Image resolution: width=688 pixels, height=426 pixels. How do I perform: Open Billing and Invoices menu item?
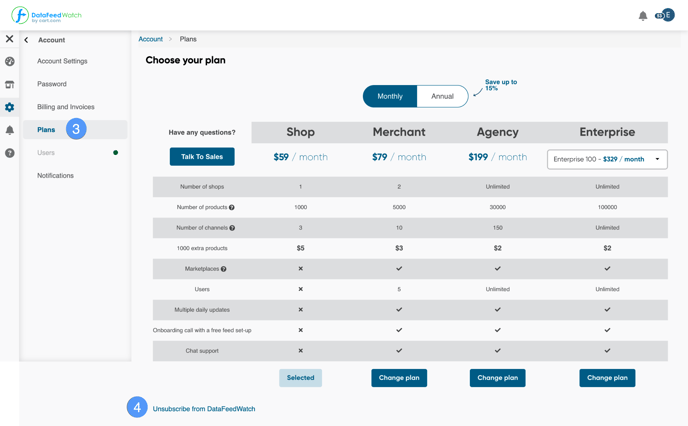[x=66, y=107]
